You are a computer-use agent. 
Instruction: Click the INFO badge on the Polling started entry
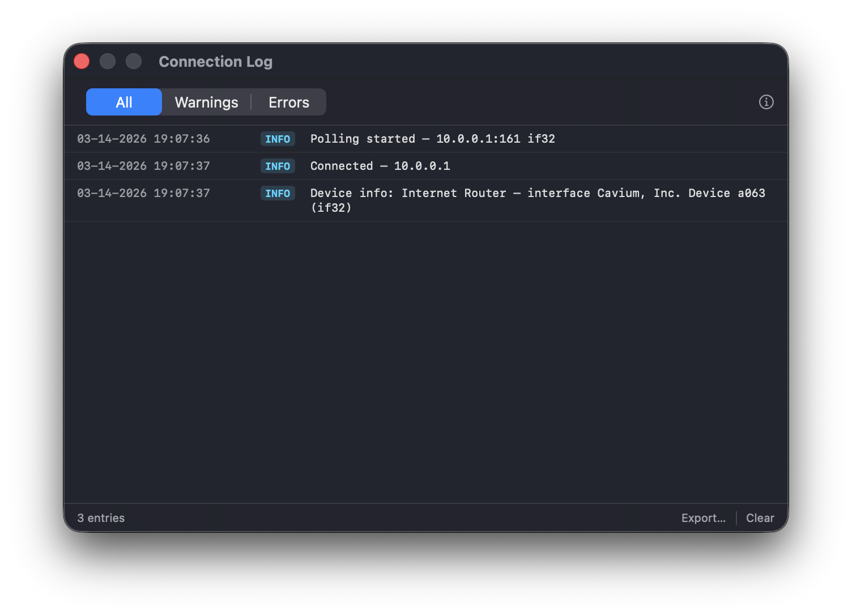point(278,138)
